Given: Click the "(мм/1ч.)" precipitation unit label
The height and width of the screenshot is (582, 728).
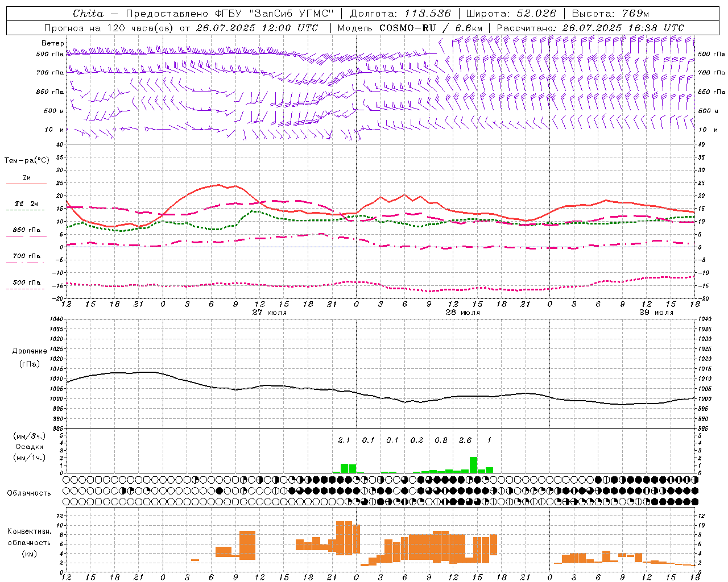Looking at the screenshot, I should pyautogui.click(x=30, y=458).
